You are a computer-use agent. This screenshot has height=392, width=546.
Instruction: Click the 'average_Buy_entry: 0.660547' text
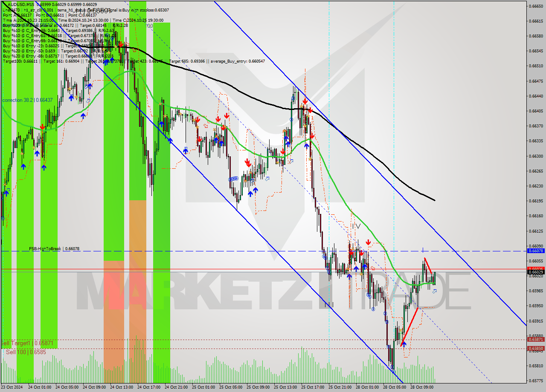238,61
